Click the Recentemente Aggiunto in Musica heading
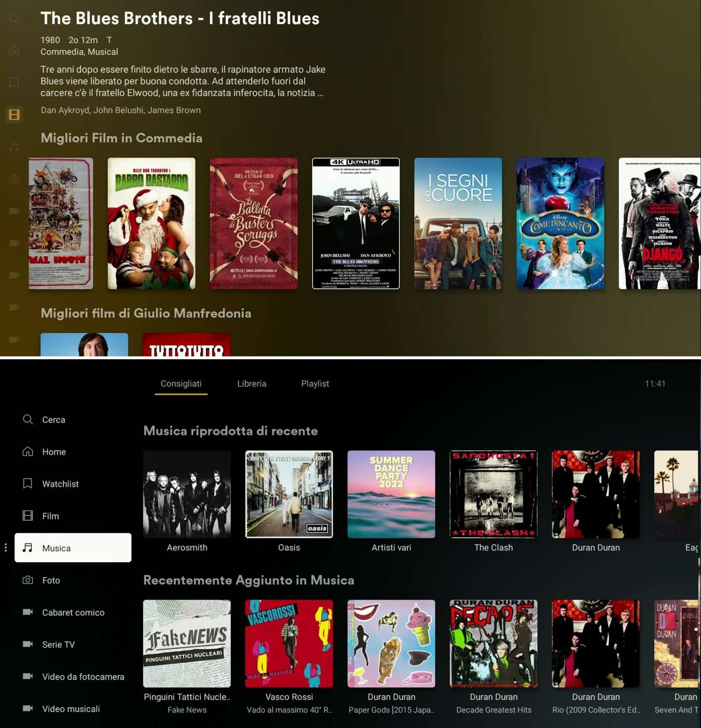701x728 pixels. pyautogui.click(x=249, y=580)
